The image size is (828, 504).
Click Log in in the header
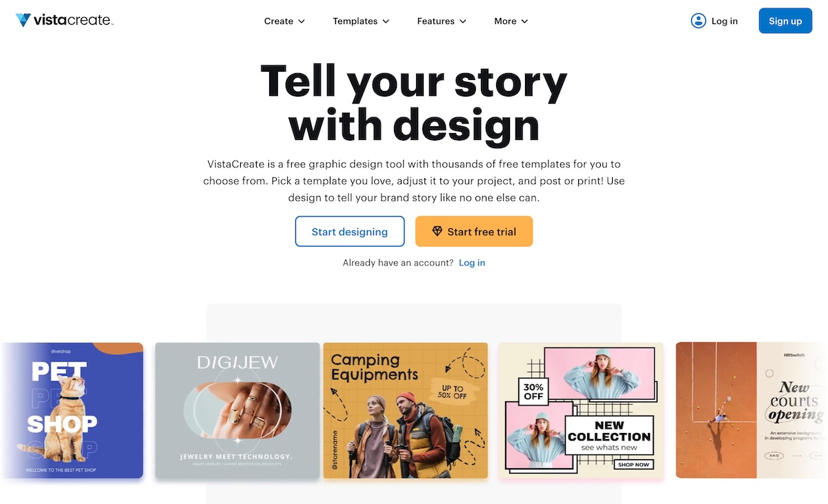724,21
